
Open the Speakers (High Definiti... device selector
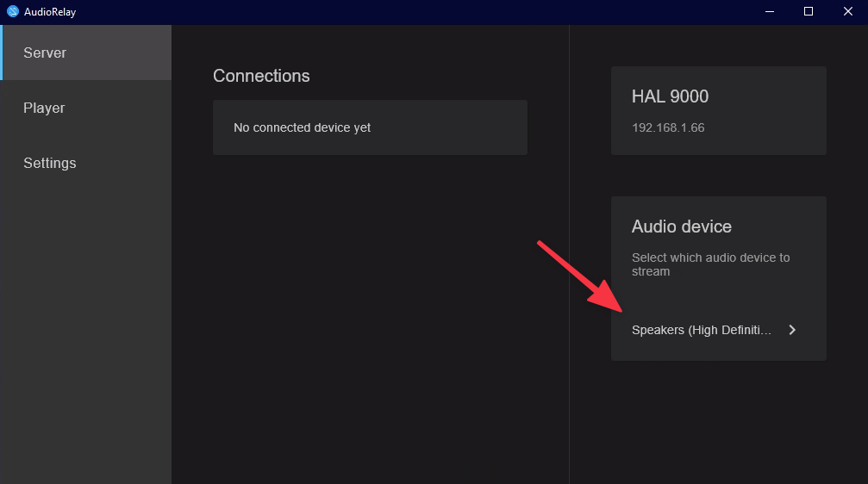click(703, 330)
